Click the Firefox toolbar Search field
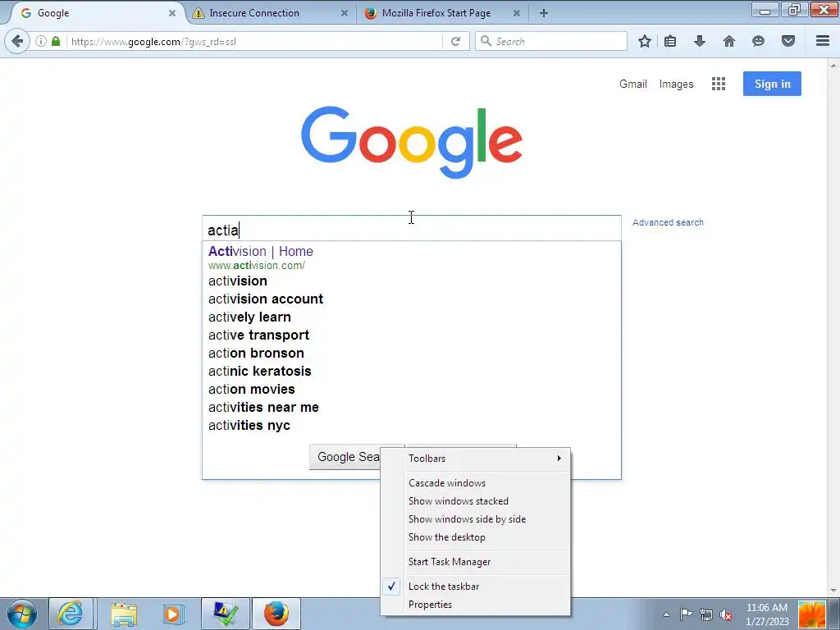The image size is (840, 630). pyautogui.click(x=550, y=41)
